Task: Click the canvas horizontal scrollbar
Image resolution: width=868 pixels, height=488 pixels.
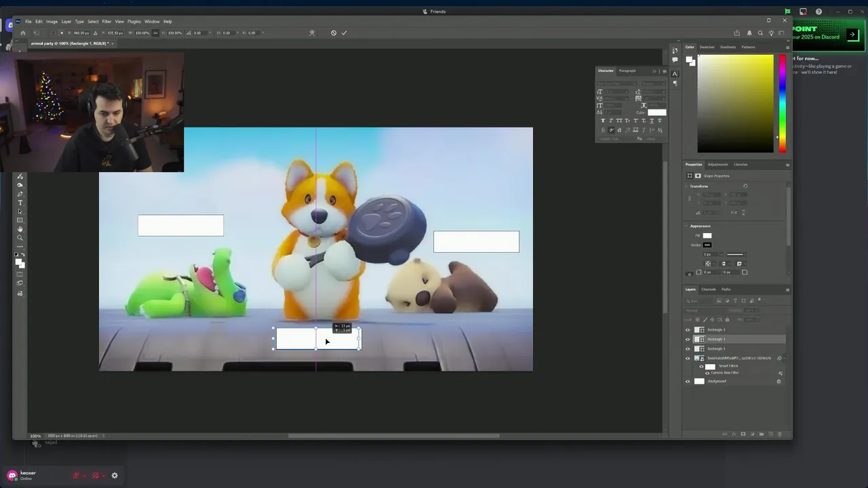Action: (x=393, y=436)
